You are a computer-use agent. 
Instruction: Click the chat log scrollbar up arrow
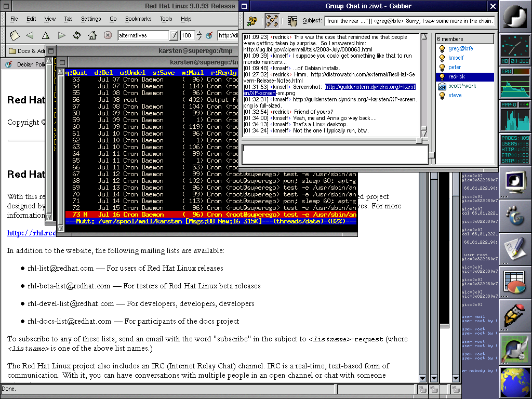pos(424,37)
